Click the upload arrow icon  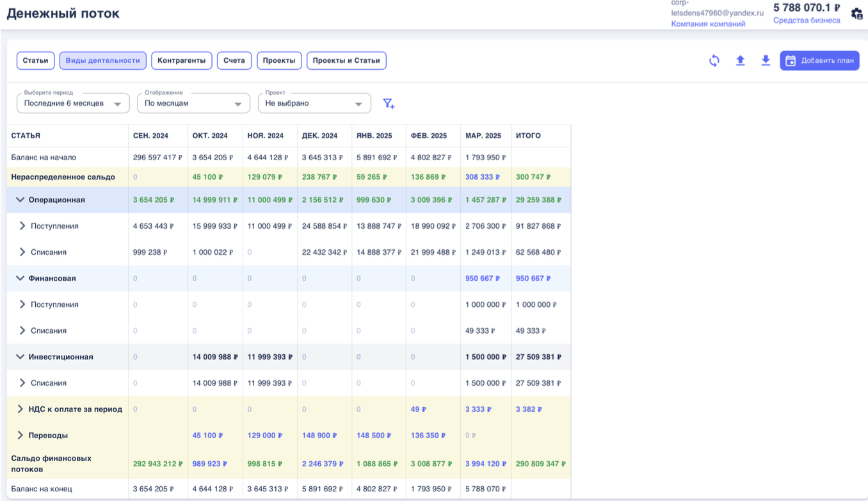tap(740, 61)
